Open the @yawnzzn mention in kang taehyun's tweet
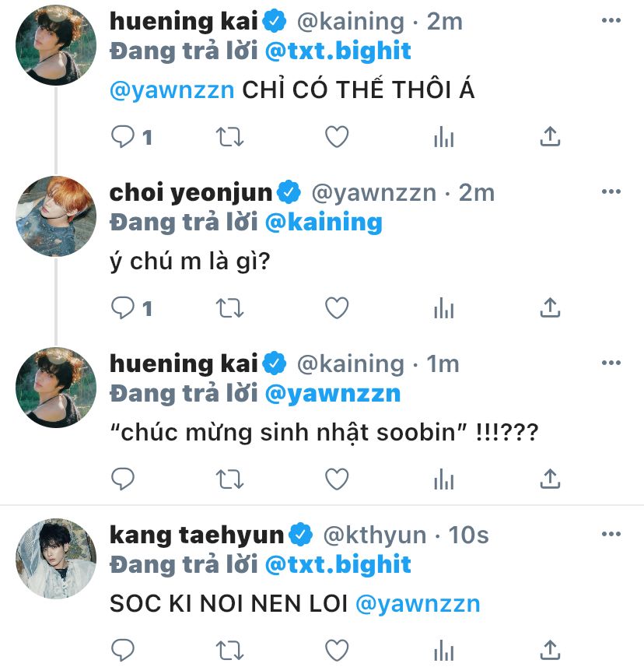This screenshot has width=644, height=667. click(417, 604)
